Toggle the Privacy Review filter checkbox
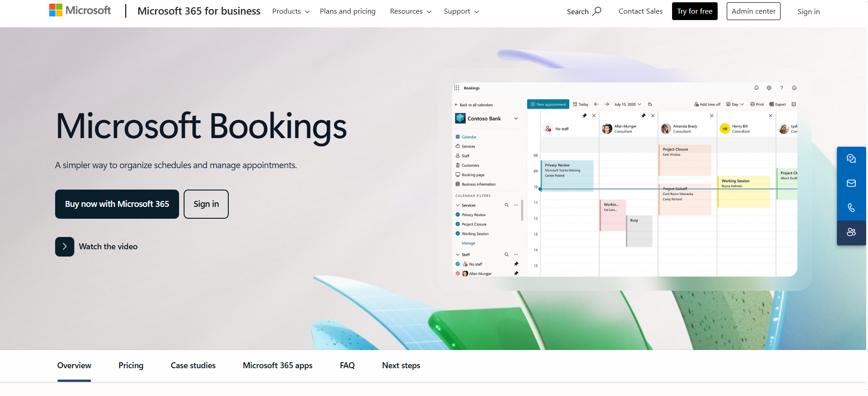The image size is (868, 396). 458,215
